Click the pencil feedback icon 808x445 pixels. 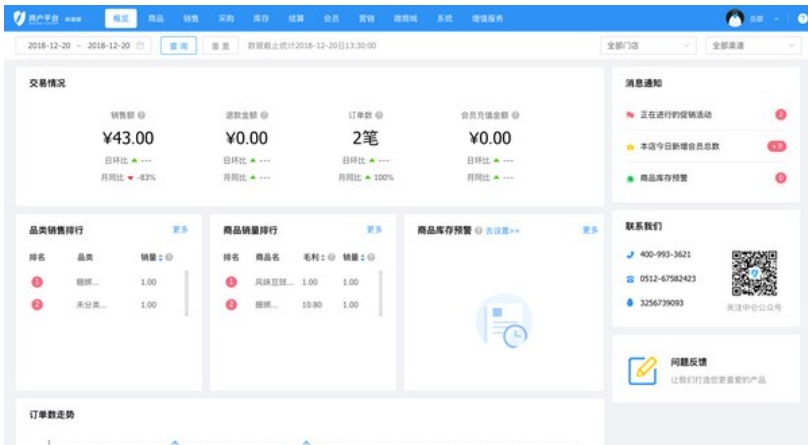643,370
